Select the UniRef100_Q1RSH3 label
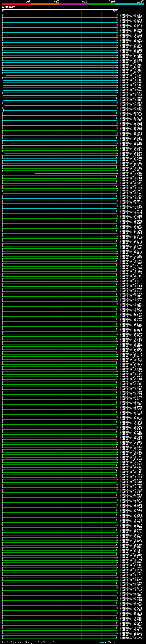Viewport: 146px width, 644px height. (131, 32)
